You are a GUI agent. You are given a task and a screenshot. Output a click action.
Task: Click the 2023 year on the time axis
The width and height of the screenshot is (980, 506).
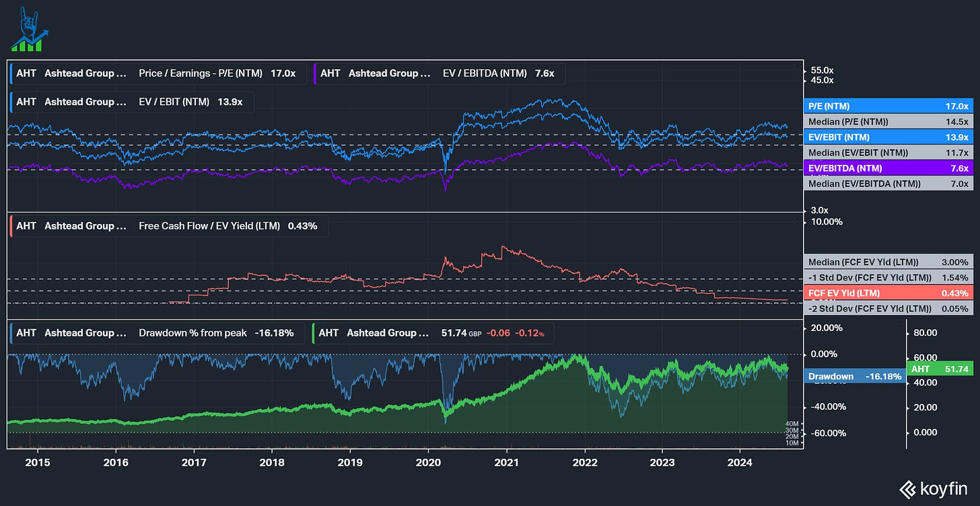(662, 462)
